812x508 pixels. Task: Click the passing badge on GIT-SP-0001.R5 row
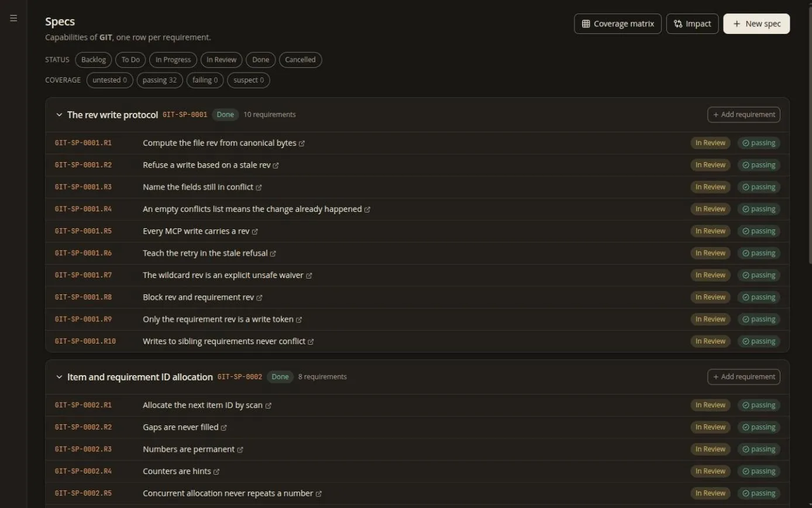(x=759, y=231)
